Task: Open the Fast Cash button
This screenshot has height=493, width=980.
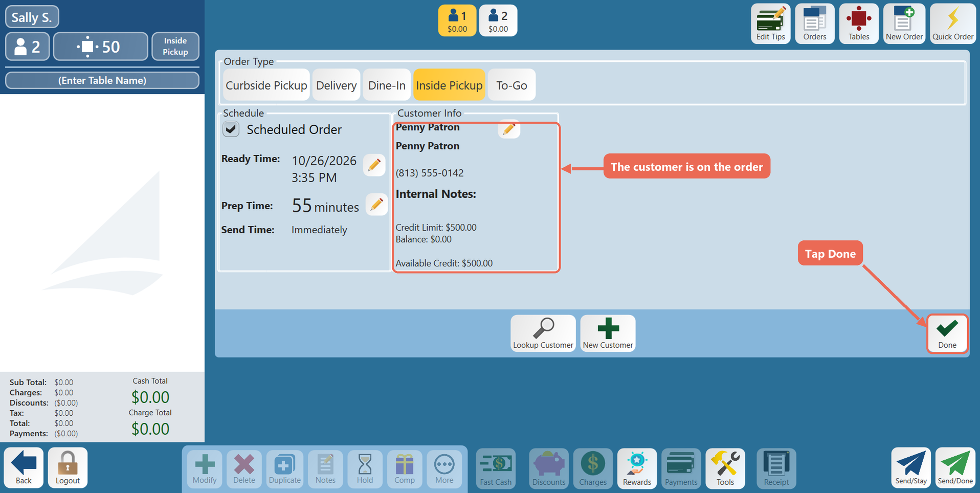Action: point(496,468)
